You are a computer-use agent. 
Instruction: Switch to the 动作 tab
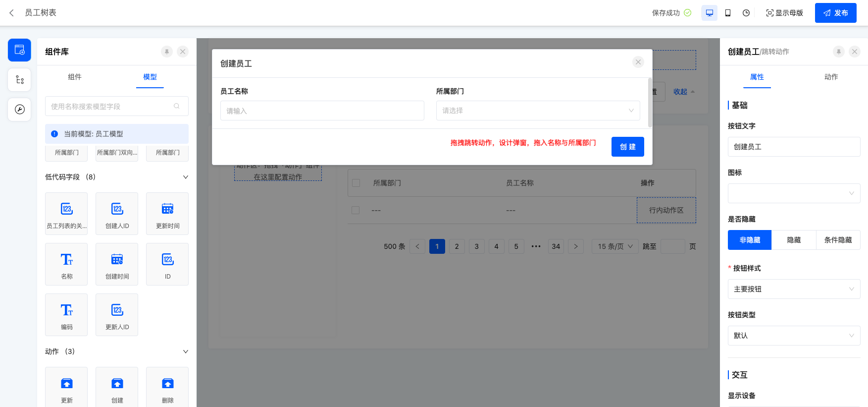tap(831, 77)
